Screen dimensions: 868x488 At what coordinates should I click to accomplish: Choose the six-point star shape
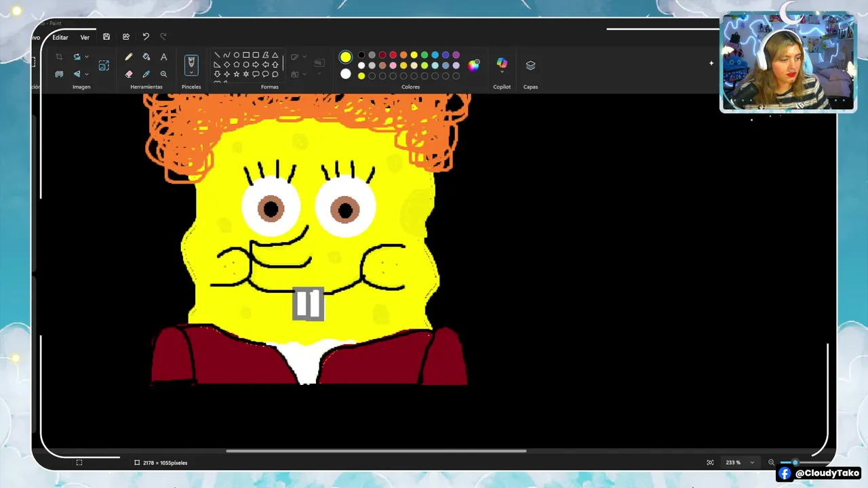(x=246, y=74)
